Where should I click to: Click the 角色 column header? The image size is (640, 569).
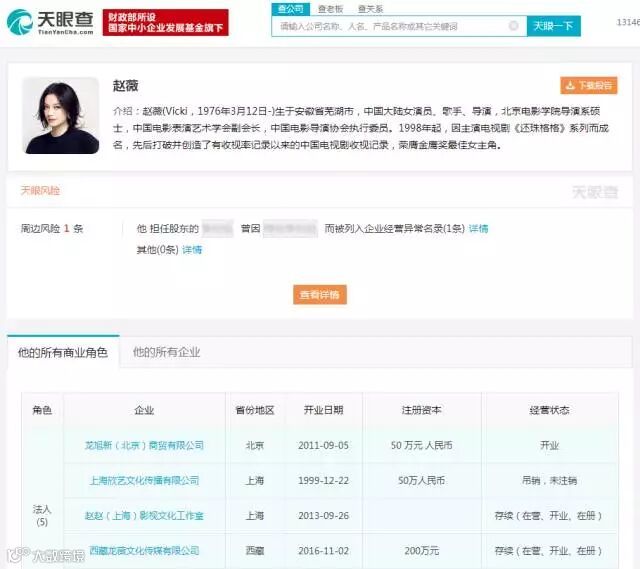point(42,410)
